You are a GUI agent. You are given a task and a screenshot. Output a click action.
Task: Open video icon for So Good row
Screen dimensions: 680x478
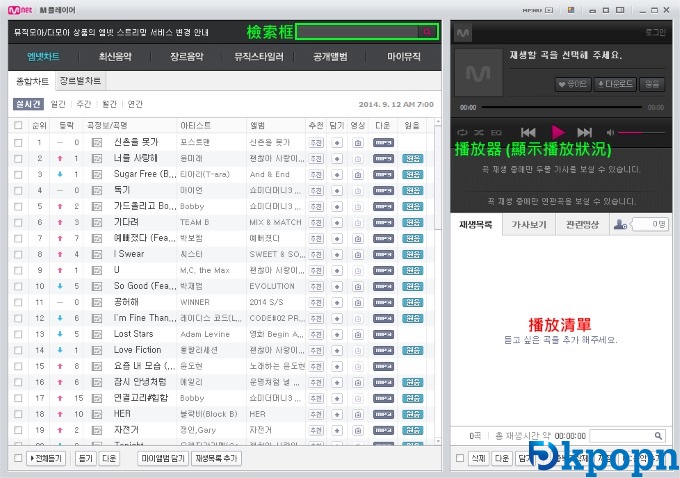point(358,286)
